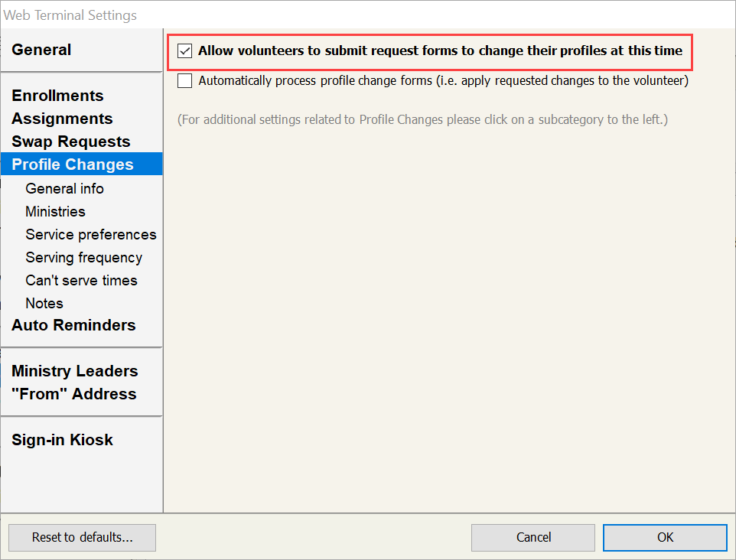Open the Swap Requests category
This screenshot has width=736, height=560.
pos(70,142)
